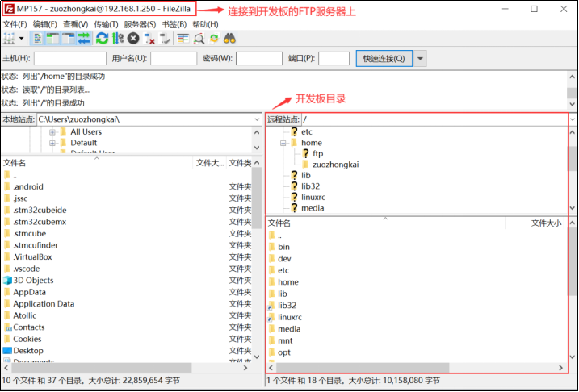Toggle directory comparison

point(199,39)
